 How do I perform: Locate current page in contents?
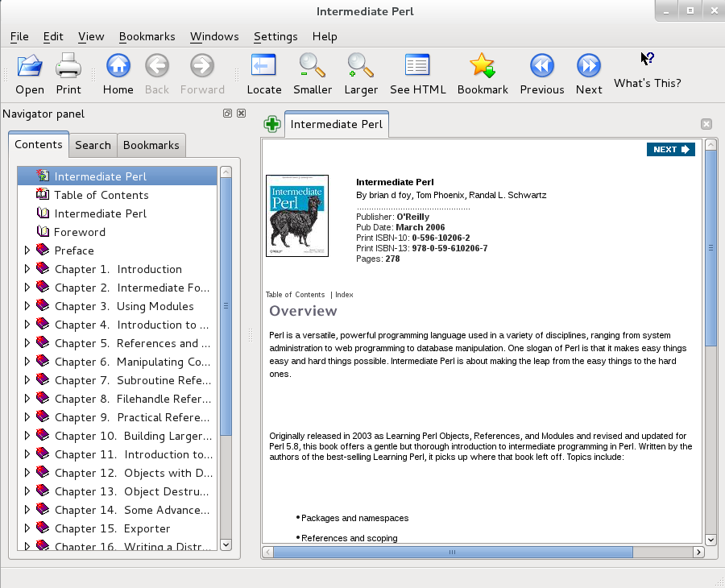[x=263, y=65]
